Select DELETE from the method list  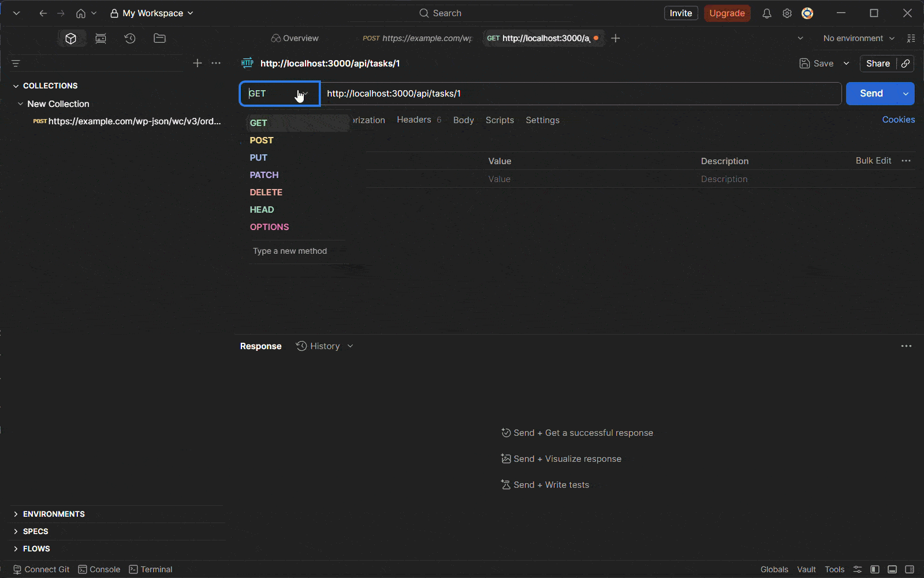pyautogui.click(x=266, y=192)
